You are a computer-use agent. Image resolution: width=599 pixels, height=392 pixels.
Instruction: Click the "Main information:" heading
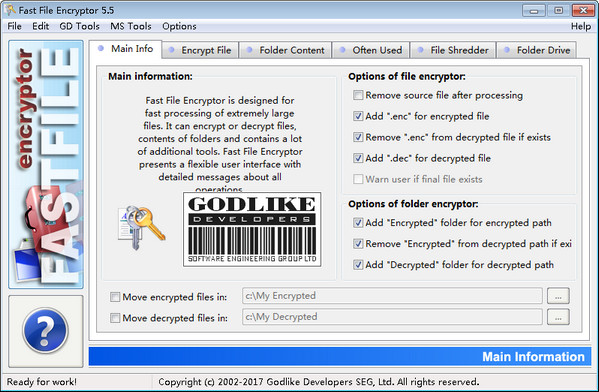(x=151, y=76)
